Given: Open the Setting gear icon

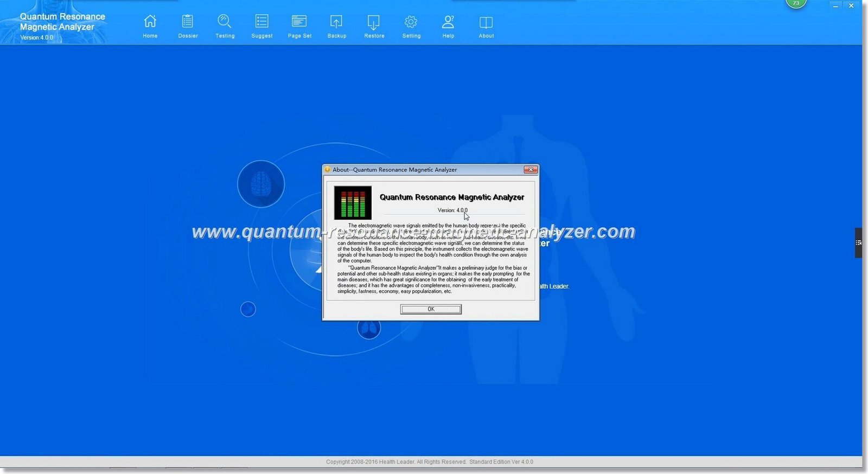Looking at the screenshot, I should [411, 25].
